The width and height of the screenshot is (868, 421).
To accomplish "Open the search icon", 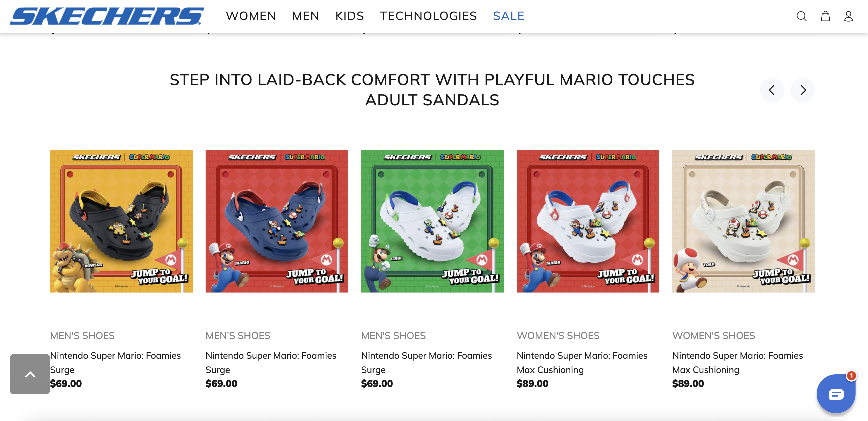I will [801, 16].
